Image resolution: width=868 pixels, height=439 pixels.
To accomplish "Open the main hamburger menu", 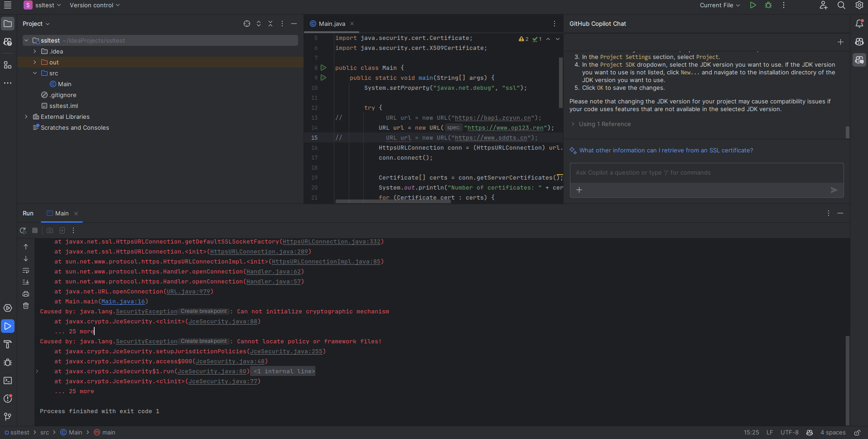I will (x=8, y=5).
